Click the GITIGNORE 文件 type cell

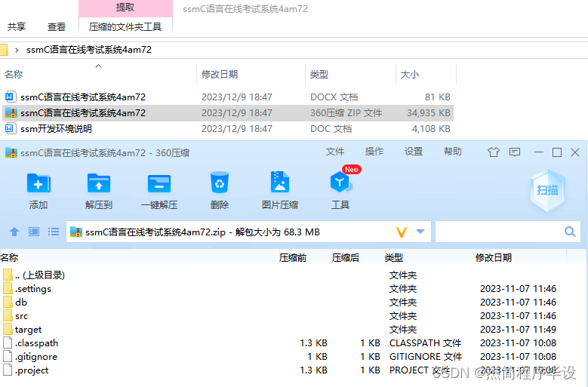click(426, 356)
